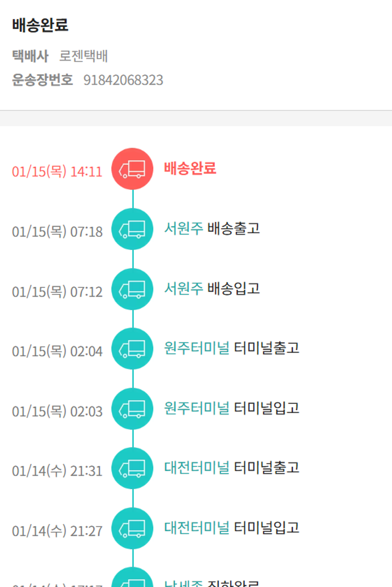Click the partially visible bottom truck icon
The width and height of the screenshot is (392, 587).
132,580
